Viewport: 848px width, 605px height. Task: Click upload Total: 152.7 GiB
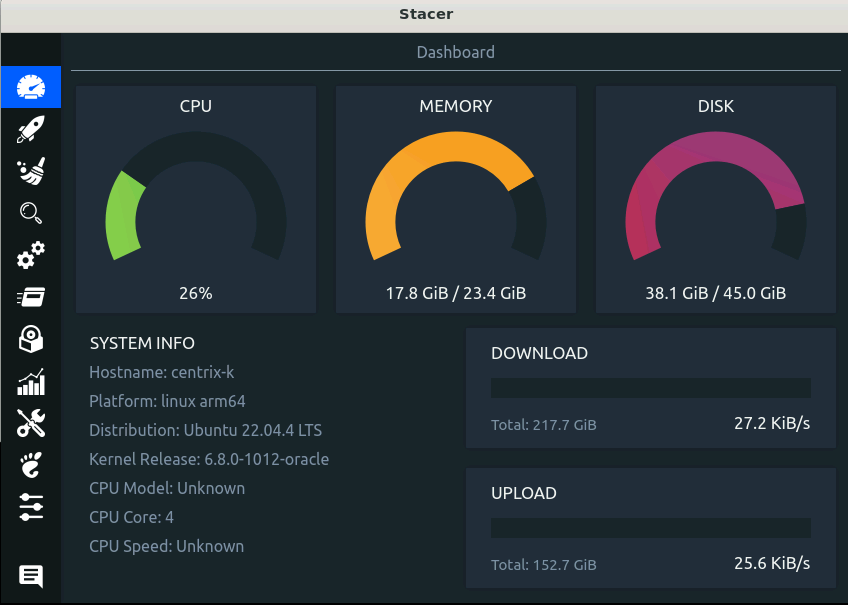tap(544, 565)
